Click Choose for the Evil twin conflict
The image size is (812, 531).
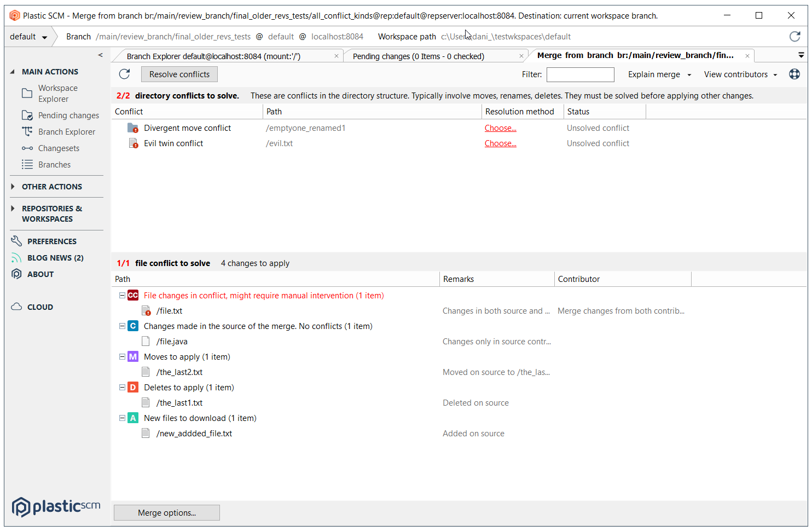[500, 143]
